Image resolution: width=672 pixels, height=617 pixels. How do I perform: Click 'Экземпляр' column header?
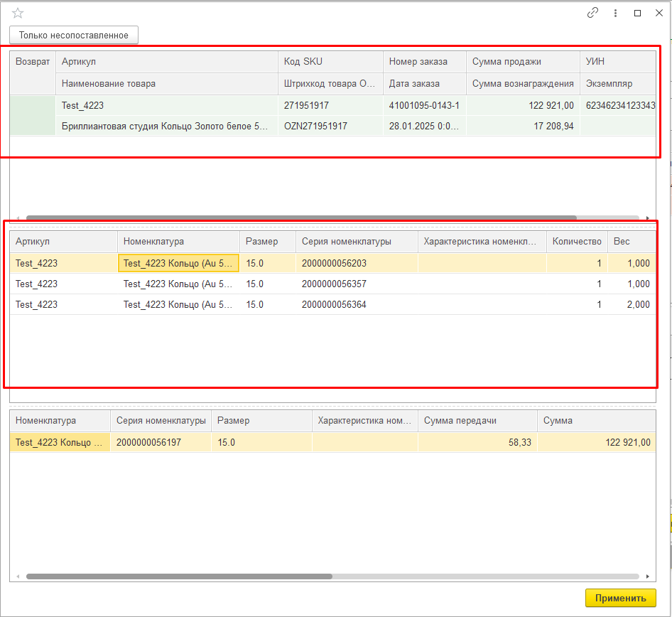coord(617,84)
